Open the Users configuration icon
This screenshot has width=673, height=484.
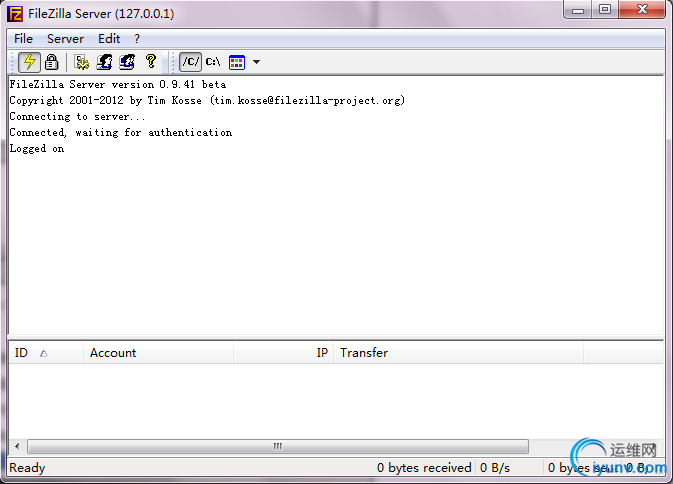(x=104, y=62)
